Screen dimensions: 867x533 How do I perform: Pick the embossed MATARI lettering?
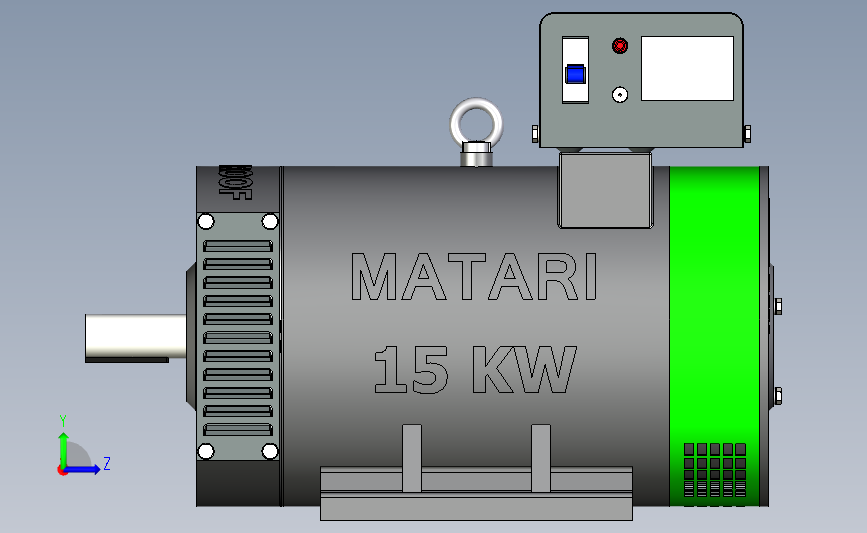click(474, 276)
